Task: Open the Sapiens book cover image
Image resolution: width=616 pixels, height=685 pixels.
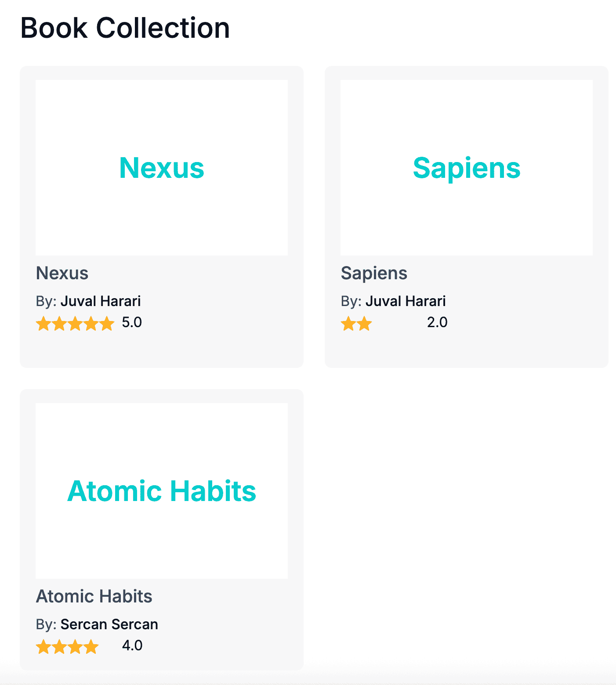Action: pos(467,168)
